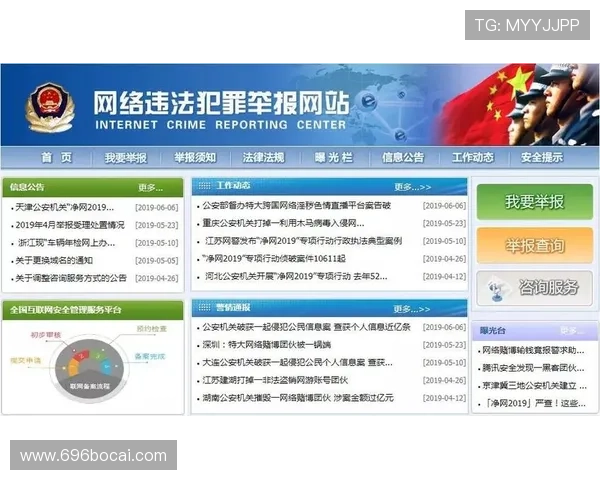Open 关于更换域名的通知 link
The height and width of the screenshot is (480, 600).
(54, 261)
